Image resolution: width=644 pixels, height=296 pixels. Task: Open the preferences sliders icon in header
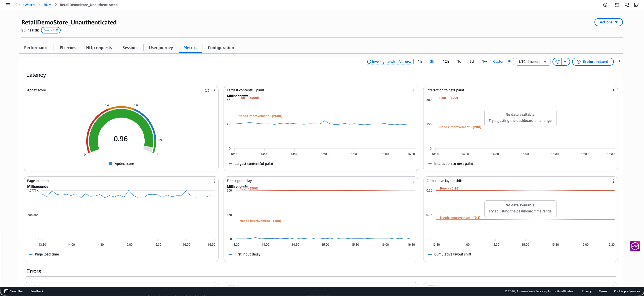click(x=617, y=5)
